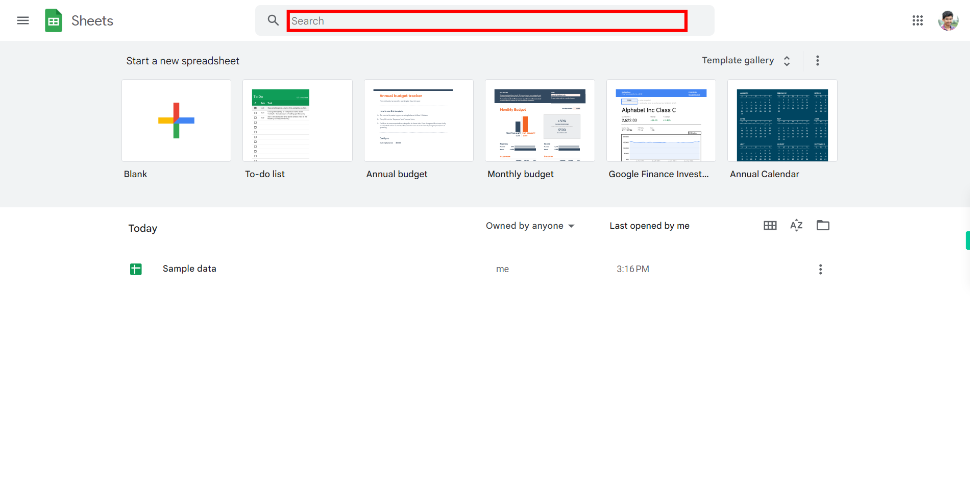Focus the Search input field
Screen dimensions: 980x481
487,21
